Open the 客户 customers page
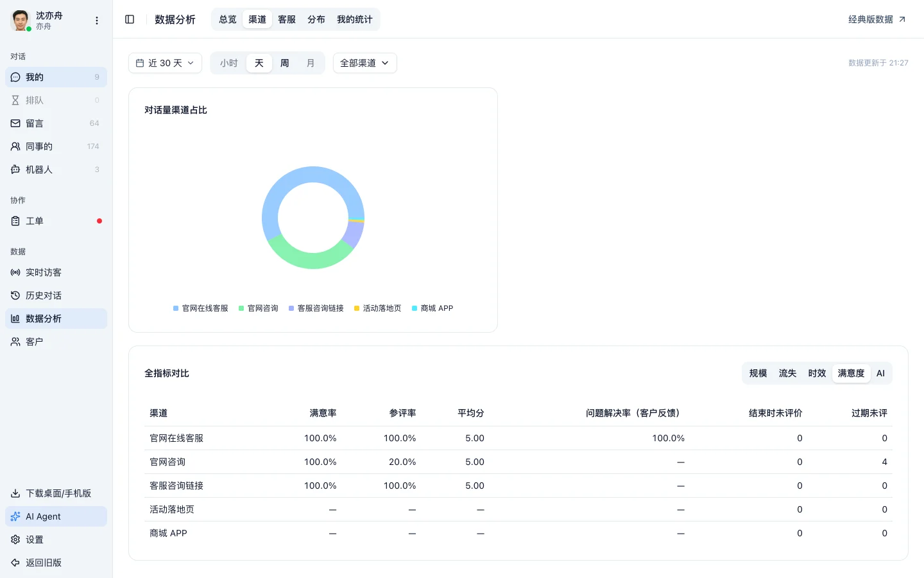924x578 pixels. (56, 342)
